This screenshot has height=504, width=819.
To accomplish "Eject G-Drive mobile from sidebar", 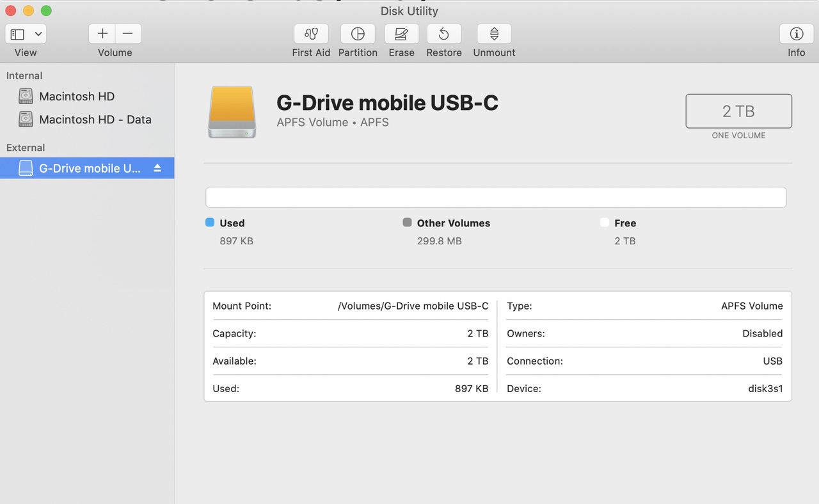I will point(157,168).
